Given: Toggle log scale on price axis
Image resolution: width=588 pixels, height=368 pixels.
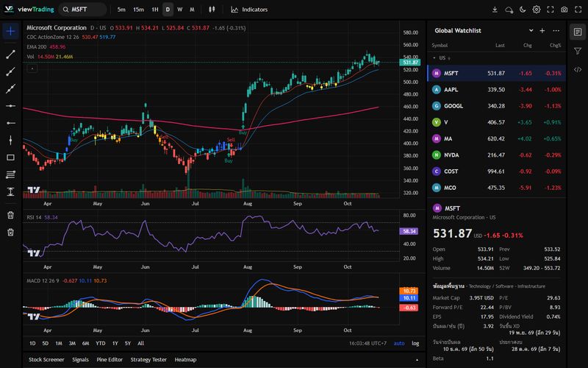Looking at the screenshot, I should (x=415, y=343).
